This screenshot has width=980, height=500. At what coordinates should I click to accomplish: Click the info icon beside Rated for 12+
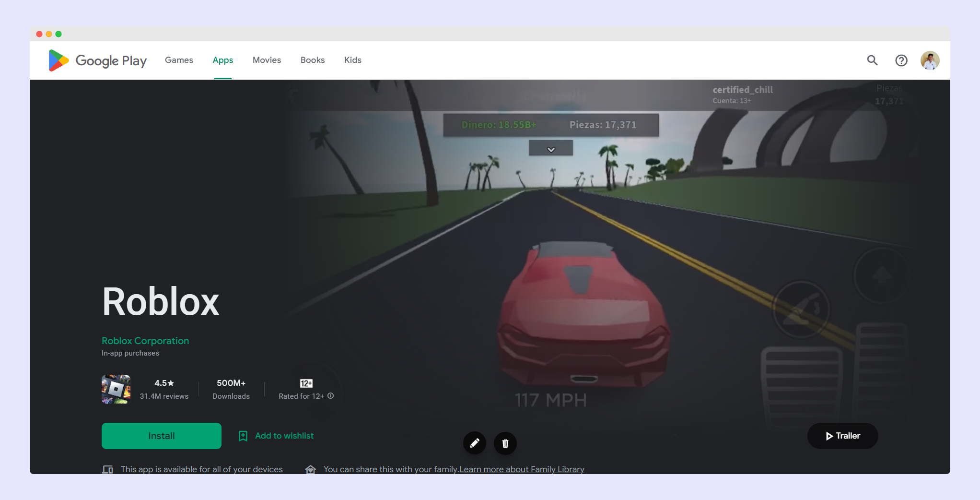click(x=331, y=396)
